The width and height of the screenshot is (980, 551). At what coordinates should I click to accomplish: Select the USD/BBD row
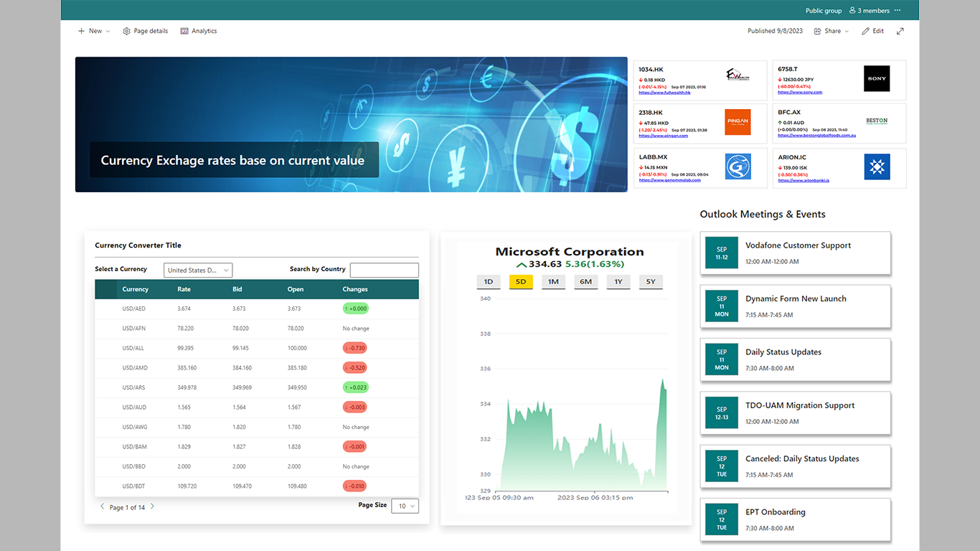pos(257,466)
